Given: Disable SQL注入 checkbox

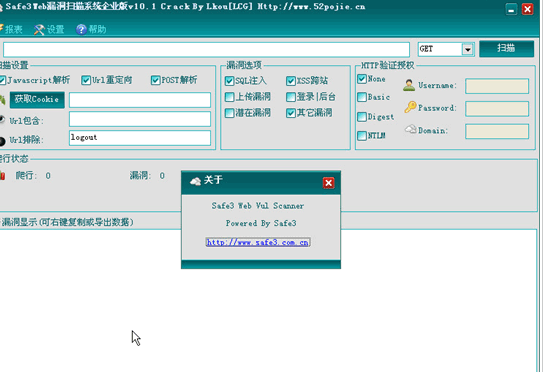Looking at the screenshot, I should click(x=229, y=81).
